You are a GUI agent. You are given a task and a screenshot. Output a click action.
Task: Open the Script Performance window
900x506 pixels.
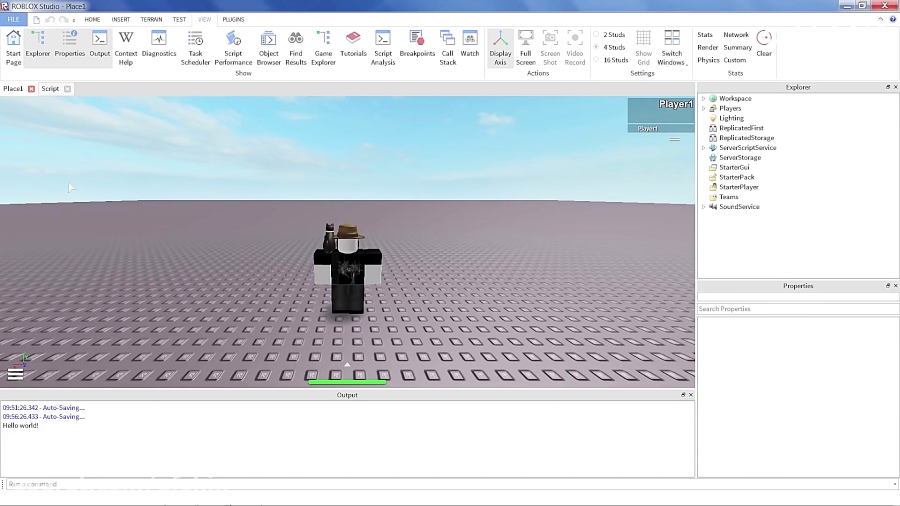pyautogui.click(x=233, y=48)
